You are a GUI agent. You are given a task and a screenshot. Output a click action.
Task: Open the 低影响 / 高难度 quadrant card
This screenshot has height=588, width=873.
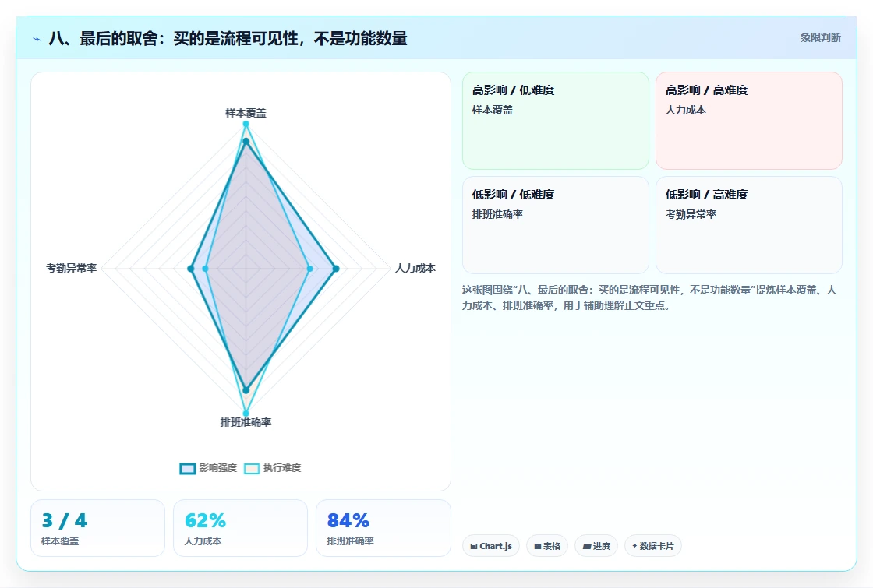(x=749, y=225)
